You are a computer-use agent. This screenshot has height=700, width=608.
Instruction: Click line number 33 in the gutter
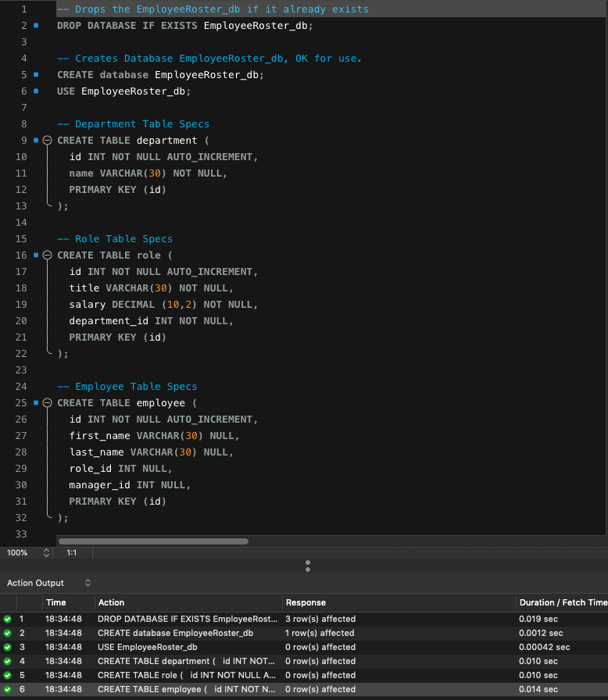point(21,534)
